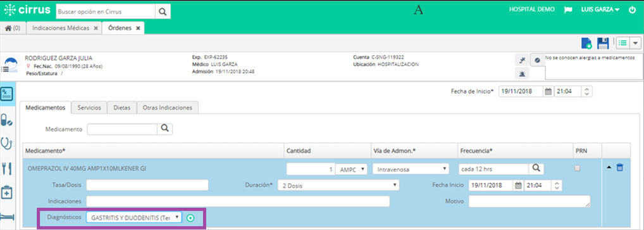Open the dropdown arrow beside list icon
The image size is (644, 230).
coord(636,43)
